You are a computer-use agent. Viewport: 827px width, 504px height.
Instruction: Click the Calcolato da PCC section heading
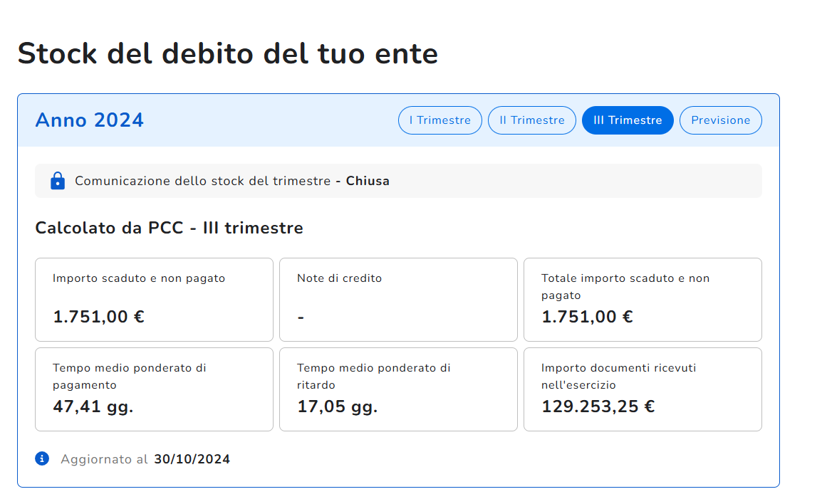click(x=169, y=229)
